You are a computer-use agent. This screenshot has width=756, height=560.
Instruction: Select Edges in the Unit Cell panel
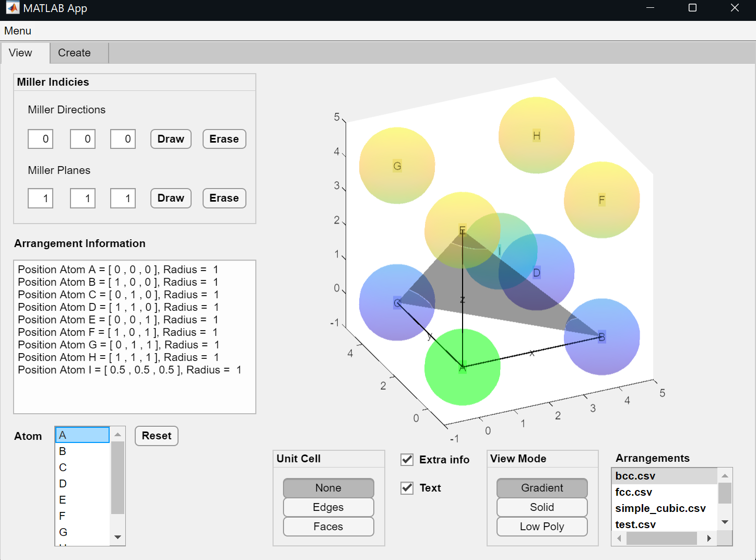tap(328, 507)
